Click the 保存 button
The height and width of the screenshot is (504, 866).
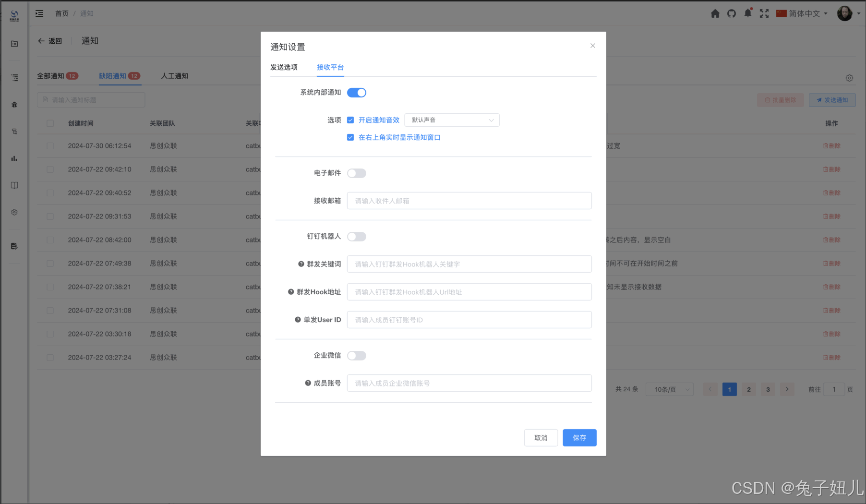579,437
